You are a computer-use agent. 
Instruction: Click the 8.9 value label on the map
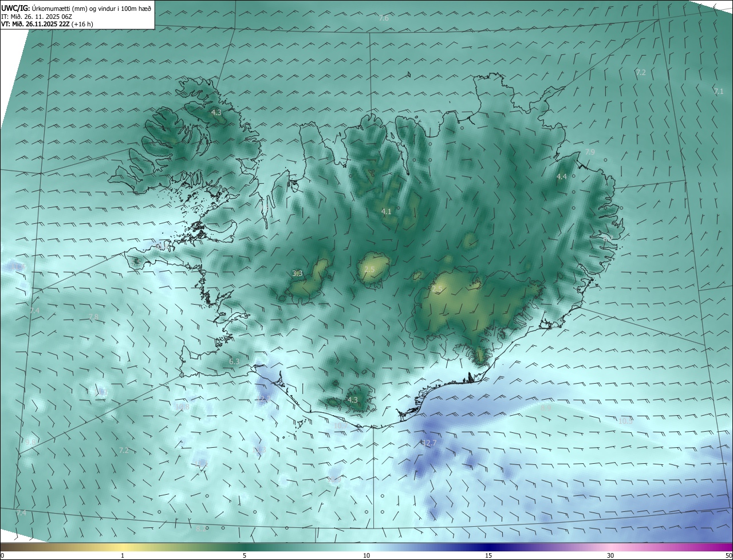[x=546, y=408]
